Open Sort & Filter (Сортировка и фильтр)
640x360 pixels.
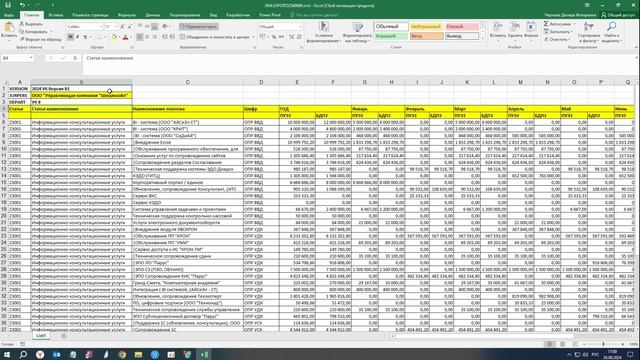589,32
